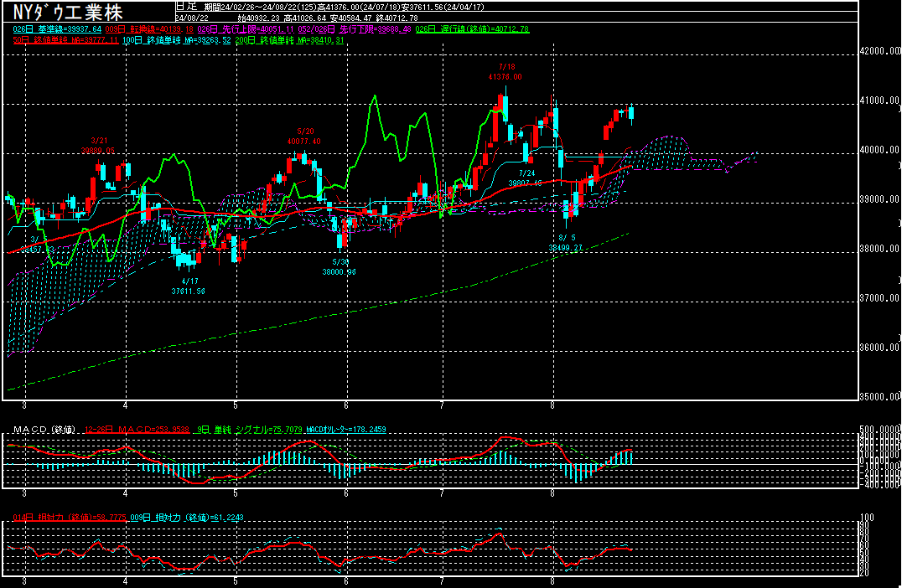The image size is (902, 588).
Task: Click the 014日 相対力 (終値)=58.7775 label
Action: coord(69,518)
